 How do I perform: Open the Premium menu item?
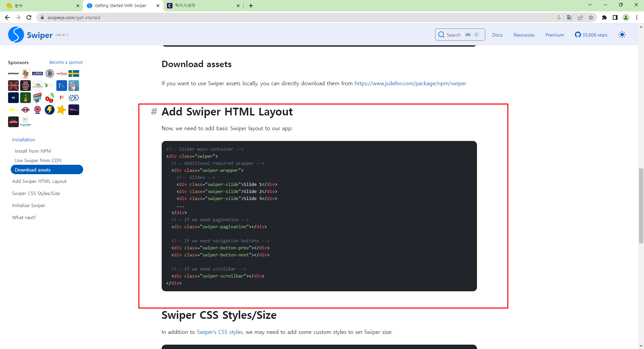(x=554, y=35)
